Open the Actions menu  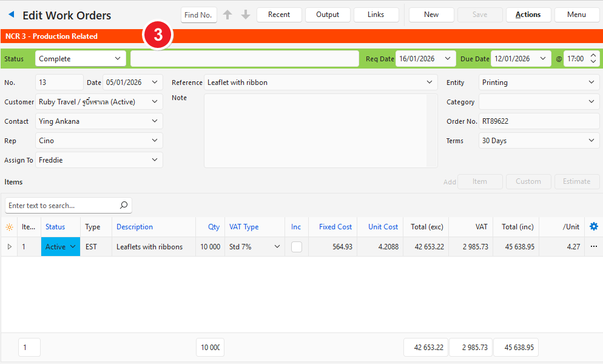pos(528,15)
